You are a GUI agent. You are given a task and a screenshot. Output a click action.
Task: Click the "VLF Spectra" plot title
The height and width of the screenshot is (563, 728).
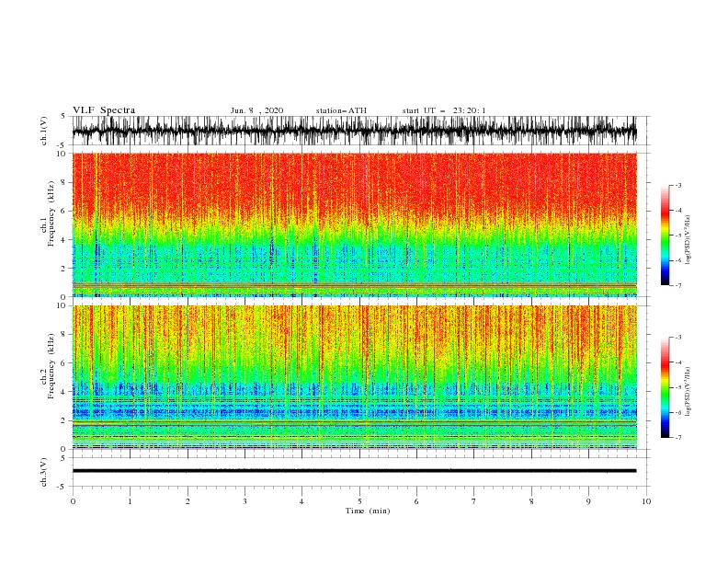(x=104, y=110)
